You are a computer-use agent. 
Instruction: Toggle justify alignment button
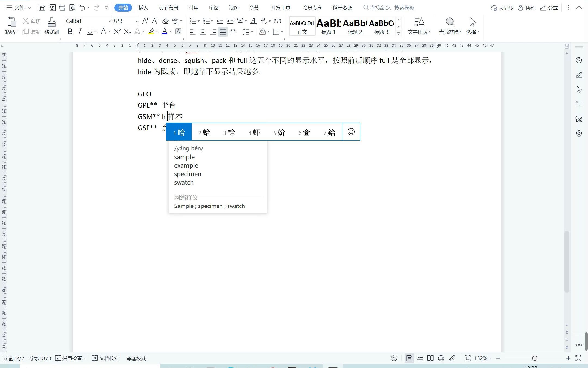coord(223,32)
